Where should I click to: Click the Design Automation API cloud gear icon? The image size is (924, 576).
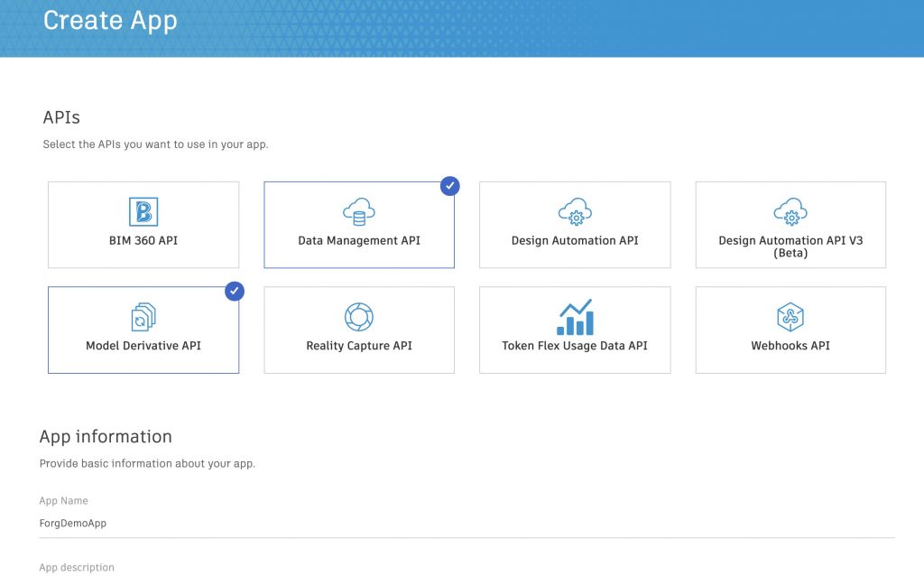[x=575, y=211]
